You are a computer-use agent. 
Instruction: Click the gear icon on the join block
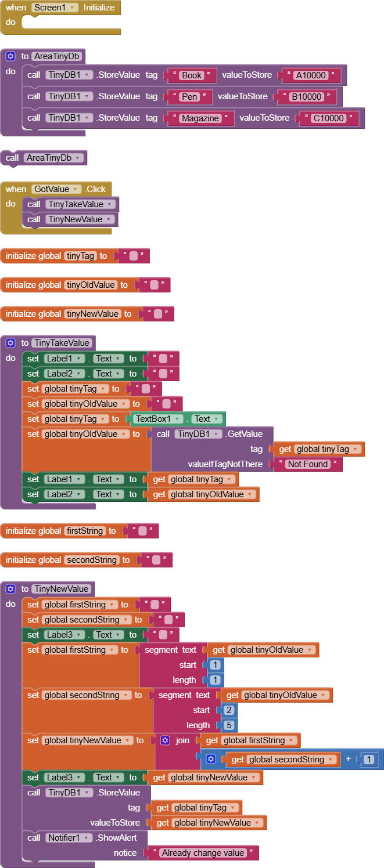tap(165, 740)
